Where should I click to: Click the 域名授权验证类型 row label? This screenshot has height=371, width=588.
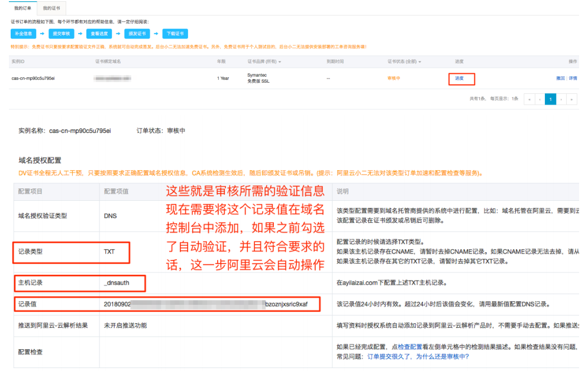click(x=43, y=216)
